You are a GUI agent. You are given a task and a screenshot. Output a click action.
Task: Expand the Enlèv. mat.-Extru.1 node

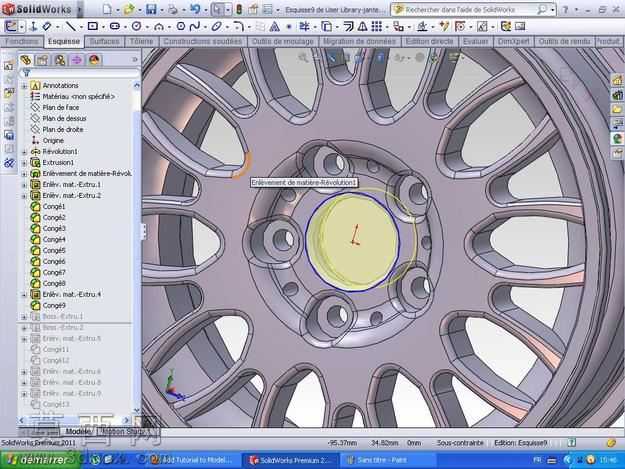[x=24, y=184]
